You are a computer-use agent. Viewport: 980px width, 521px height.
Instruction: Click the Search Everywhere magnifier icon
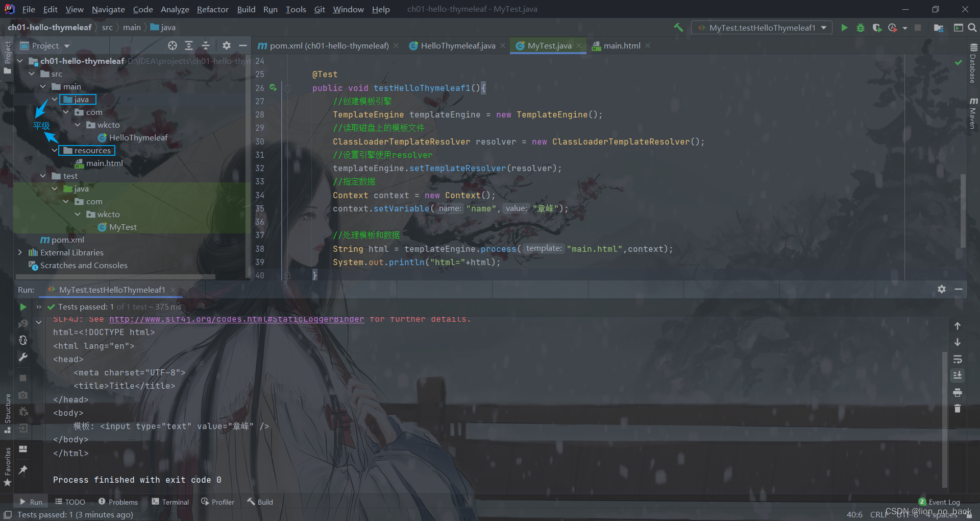point(972,28)
